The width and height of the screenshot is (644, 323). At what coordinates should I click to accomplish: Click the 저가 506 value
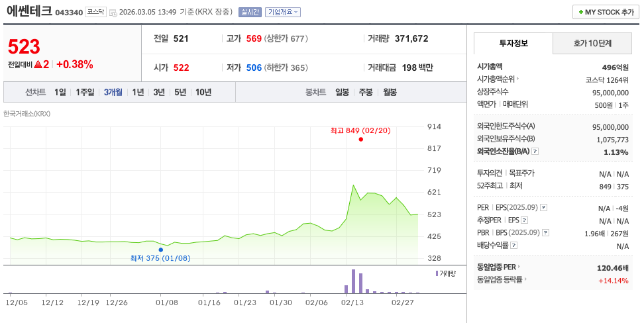254,68
